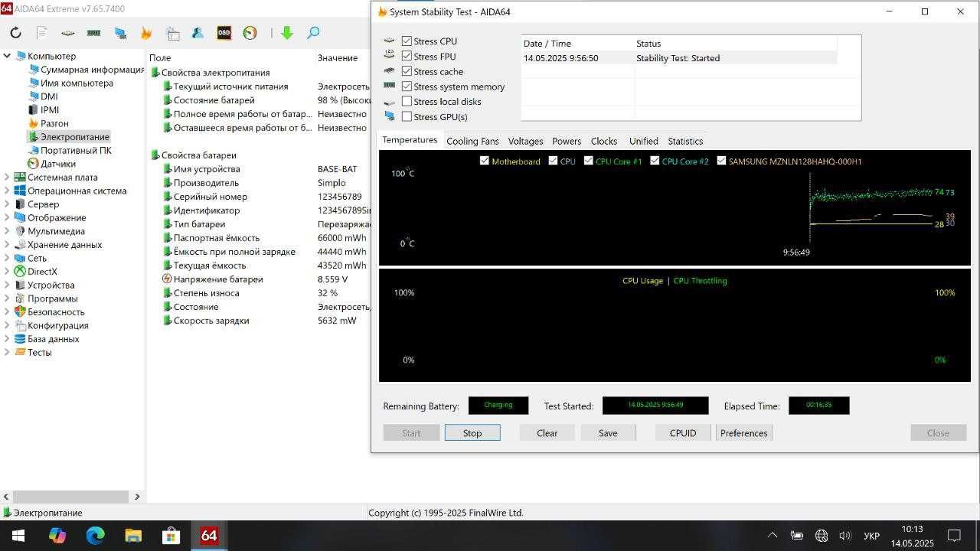The height and width of the screenshot is (551, 980).
Task: Expand the Хранение данных node
Action: click(7, 245)
